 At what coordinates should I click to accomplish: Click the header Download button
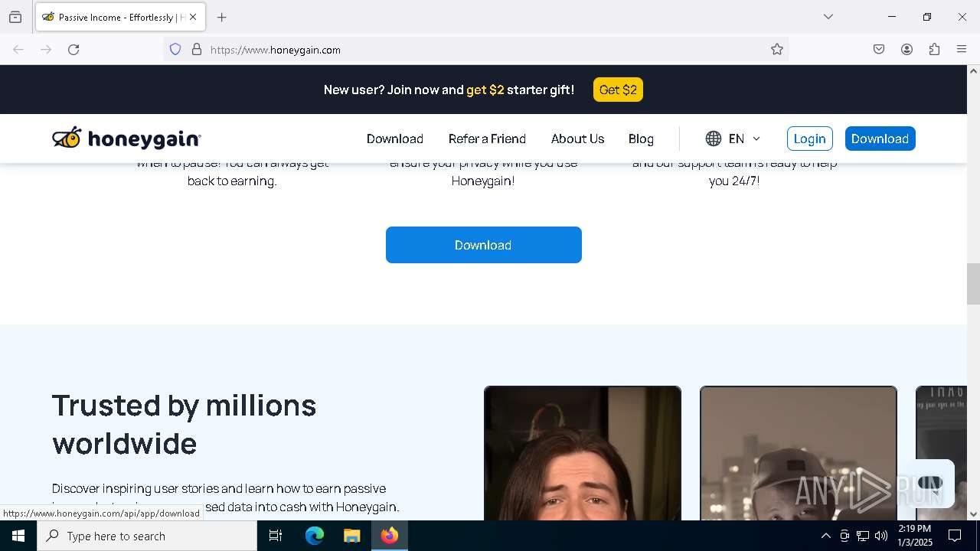coord(880,139)
